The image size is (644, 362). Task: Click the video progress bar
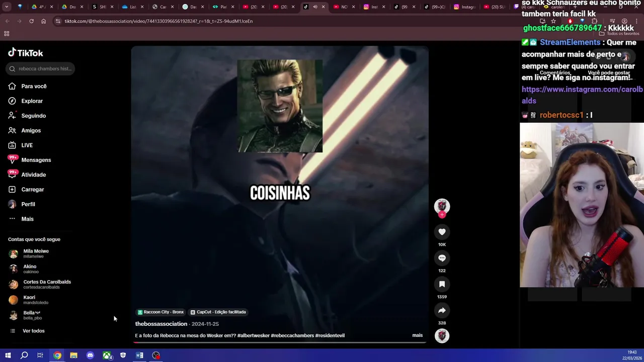280,342
